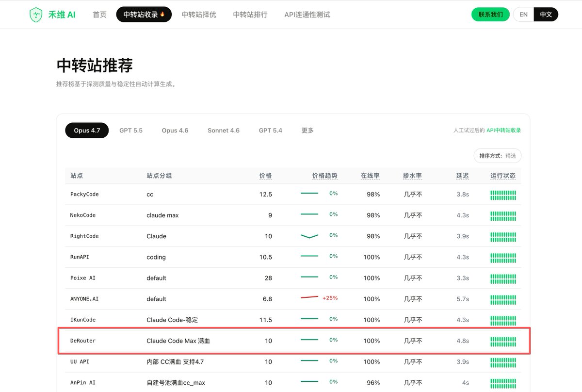
Task: Click the 掺水率 column header
Action: (x=412, y=176)
